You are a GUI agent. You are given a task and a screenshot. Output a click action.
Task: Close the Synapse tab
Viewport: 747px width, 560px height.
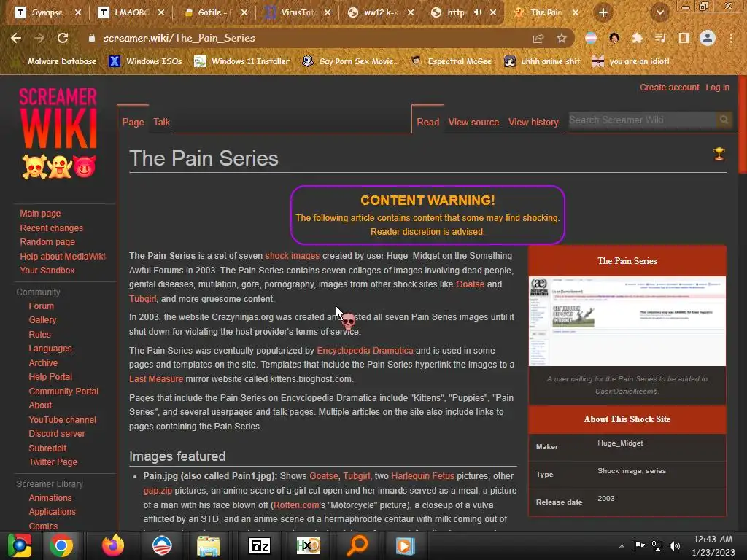pyautogui.click(x=78, y=12)
